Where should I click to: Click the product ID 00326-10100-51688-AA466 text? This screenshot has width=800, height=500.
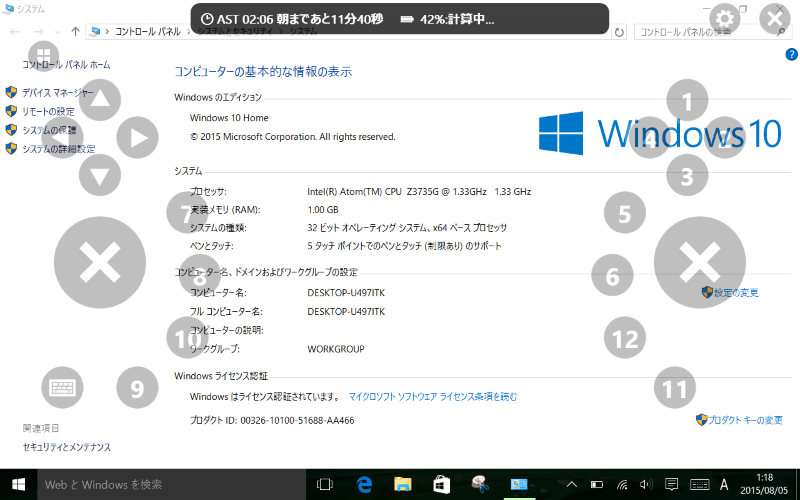pos(297,420)
